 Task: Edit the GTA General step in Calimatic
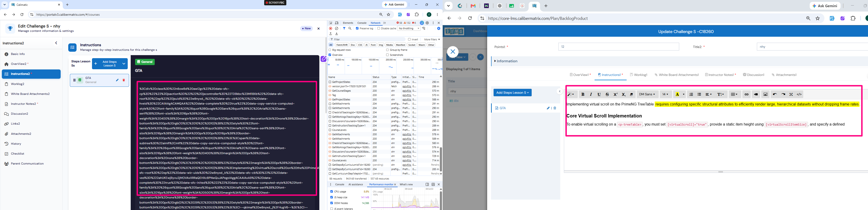point(117,80)
